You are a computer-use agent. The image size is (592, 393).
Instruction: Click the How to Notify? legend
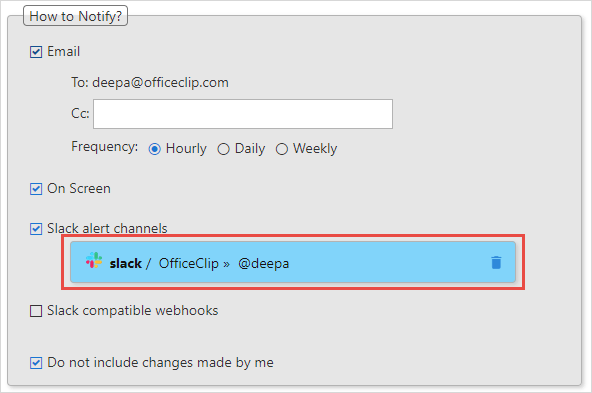[x=76, y=16]
